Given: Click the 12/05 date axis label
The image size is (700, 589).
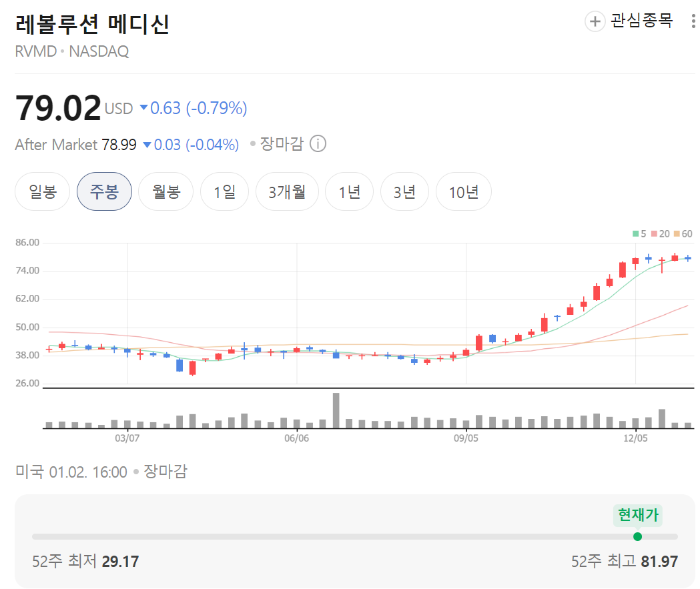Looking at the screenshot, I should 635,438.
